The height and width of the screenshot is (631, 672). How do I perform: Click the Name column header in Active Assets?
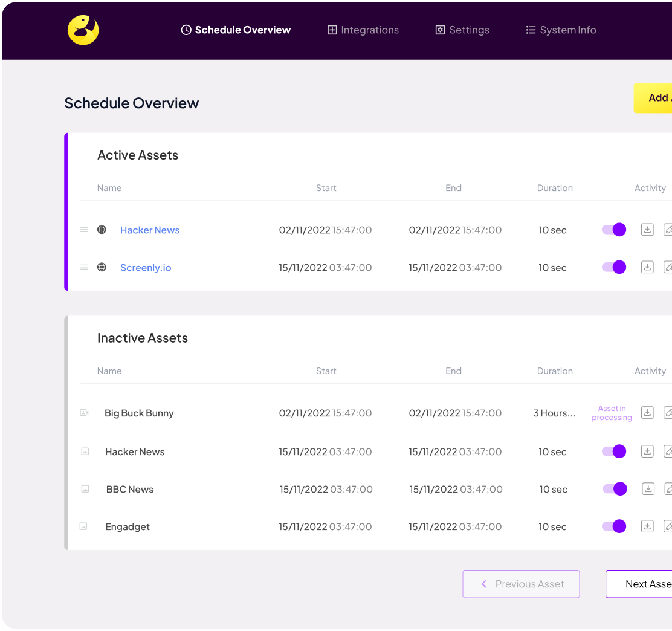(109, 188)
